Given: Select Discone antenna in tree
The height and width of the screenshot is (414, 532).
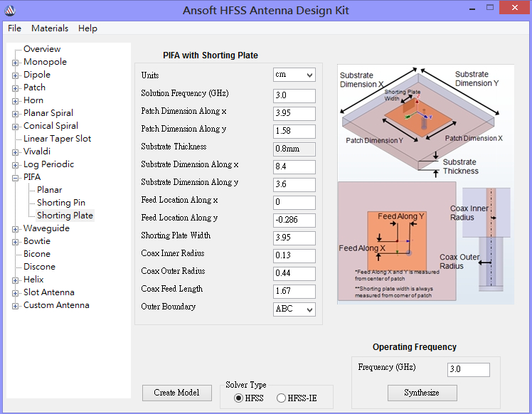Looking at the screenshot, I should tap(39, 267).
